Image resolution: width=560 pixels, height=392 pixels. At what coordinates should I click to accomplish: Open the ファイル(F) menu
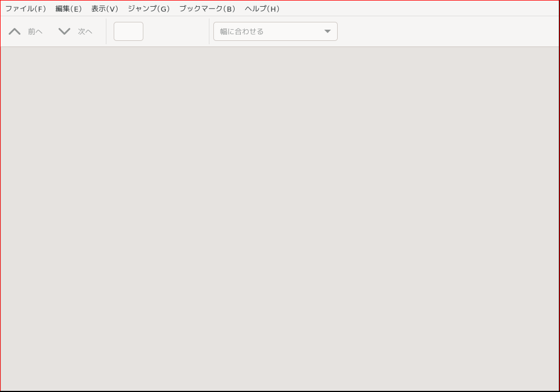[26, 8]
